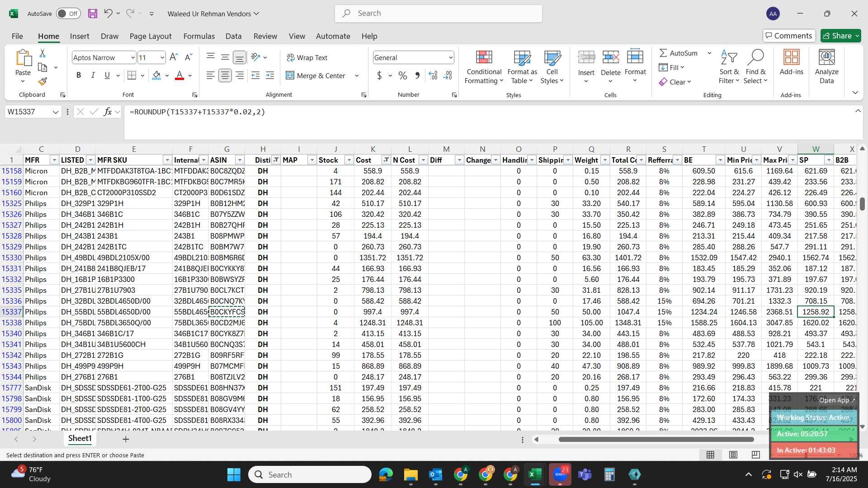Screen dimensions: 868x488
Task: Click the Clear button
Action: tap(675, 82)
